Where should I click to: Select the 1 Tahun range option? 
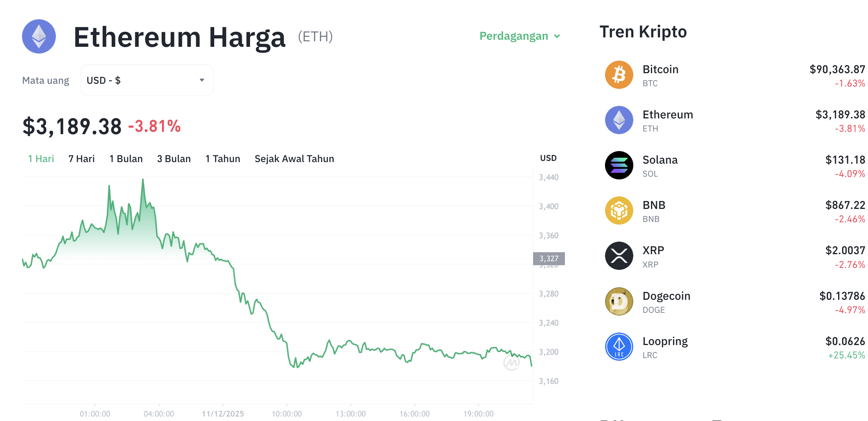click(x=222, y=159)
